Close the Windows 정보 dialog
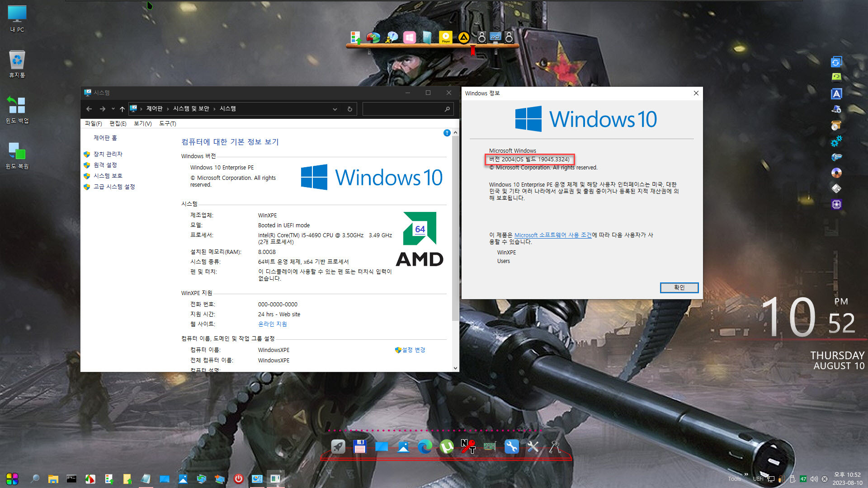Screen dimensions: 868x488 coord(696,93)
